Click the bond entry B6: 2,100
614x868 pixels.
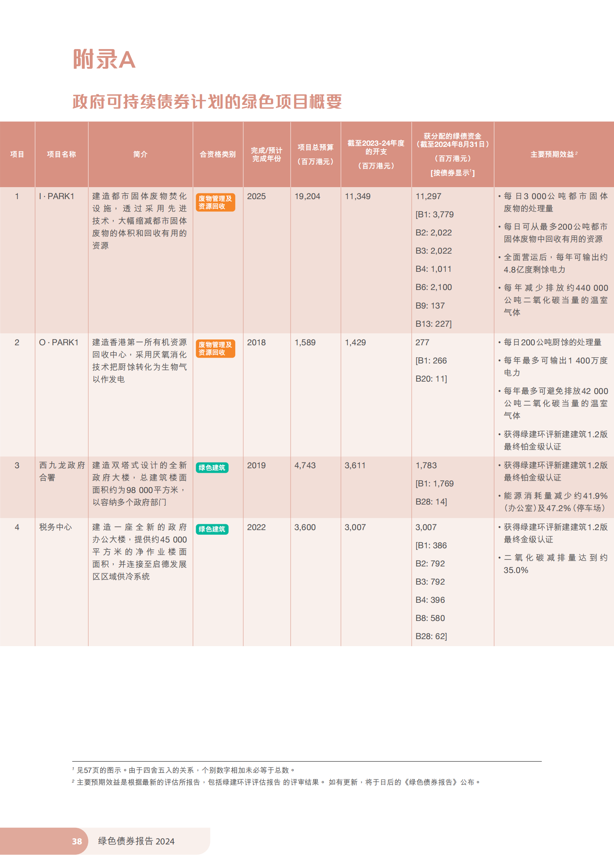point(434,287)
